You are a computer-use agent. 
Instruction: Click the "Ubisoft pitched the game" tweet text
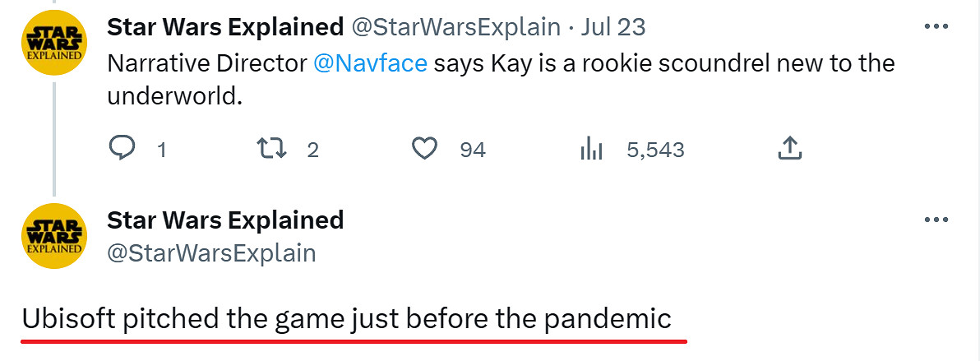tap(346, 318)
